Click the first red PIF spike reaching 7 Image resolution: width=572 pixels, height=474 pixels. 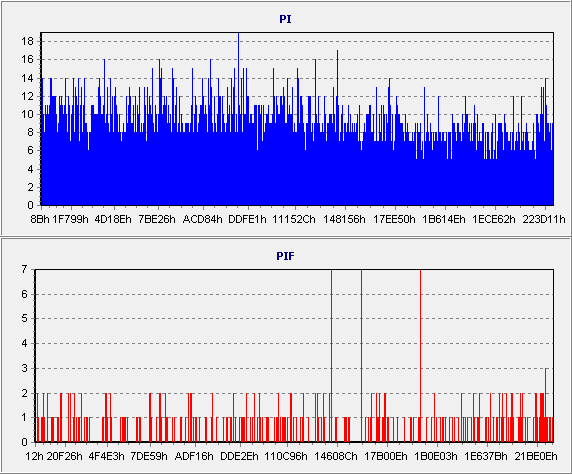[331, 356]
